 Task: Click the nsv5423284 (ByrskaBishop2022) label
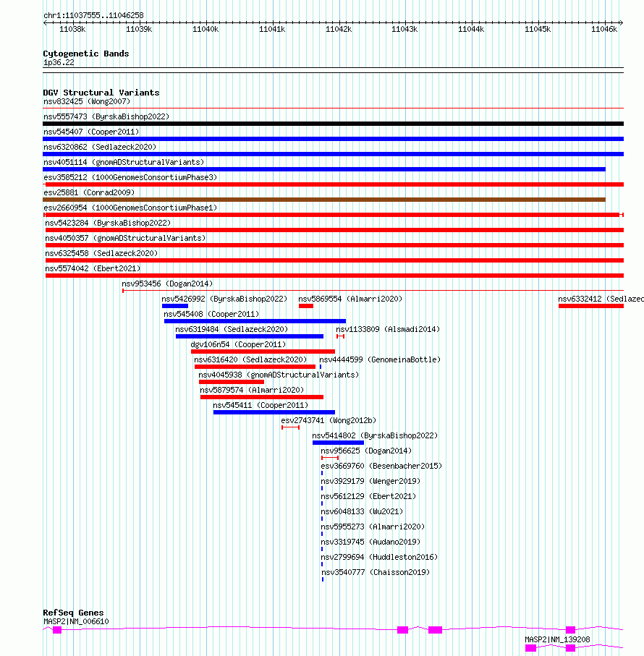108,223
